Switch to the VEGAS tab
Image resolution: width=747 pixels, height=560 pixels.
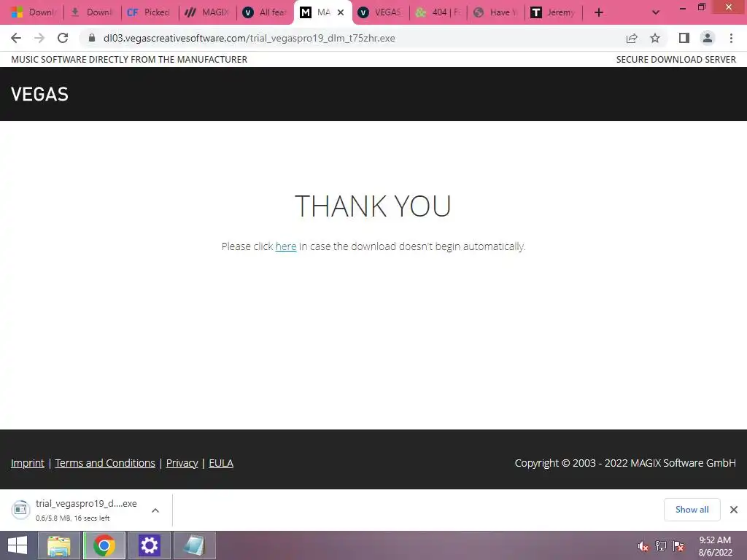pyautogui.click(x=379, y=12)
